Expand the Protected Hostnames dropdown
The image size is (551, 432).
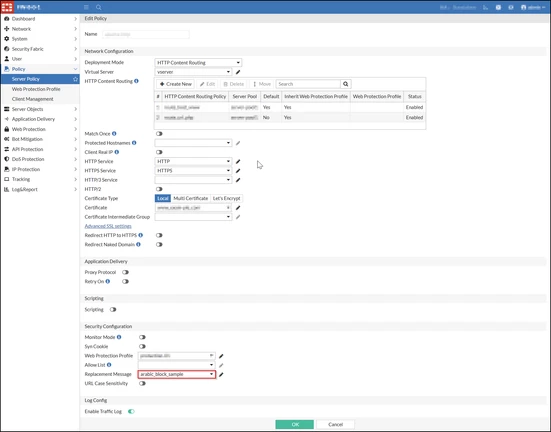tap(193, 143)
